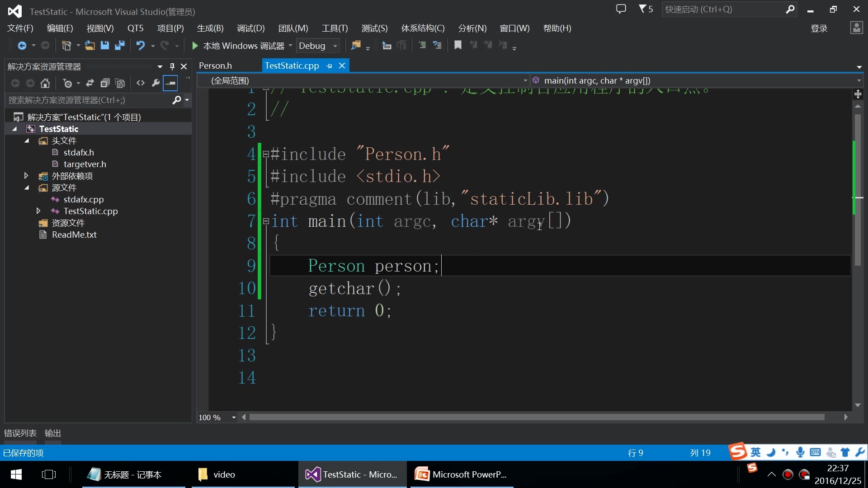This screenshot has height=488, width=868.
Task: Click the feedback speech bubble icon
Action: (x=621, y=9)
